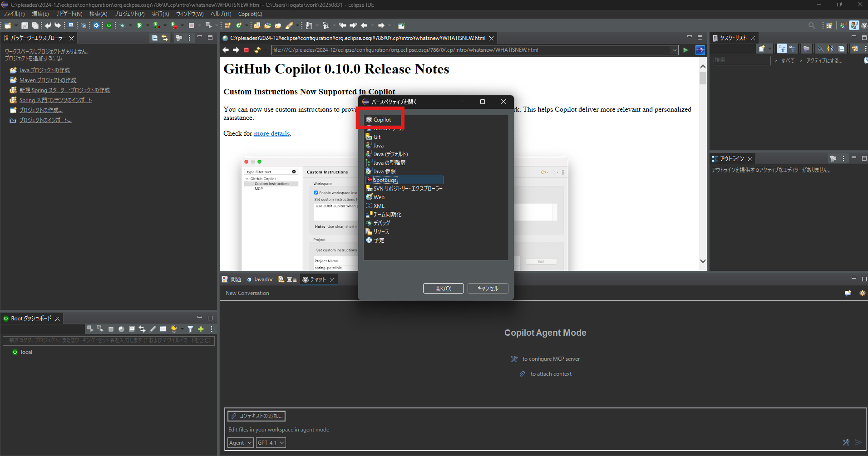
Task: Toggle Categorized view in Task List
Action: point(782,49)
